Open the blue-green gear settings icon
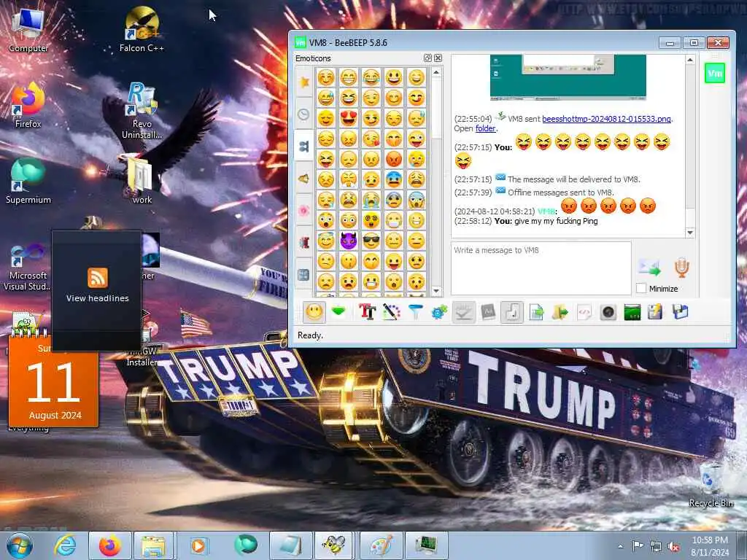The width and height of the screenshot is (747, 560). (x=439, y=312)
